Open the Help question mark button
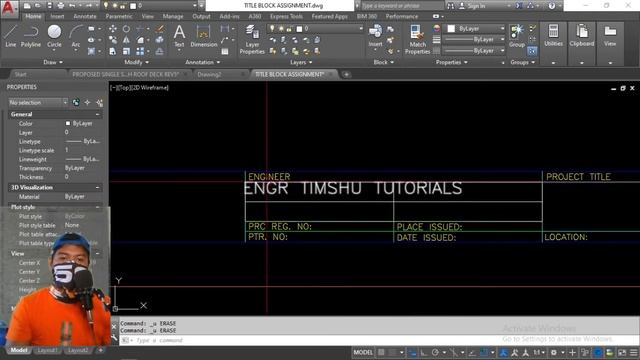This screenshot has height=360, width=640. tap(551, 6)
